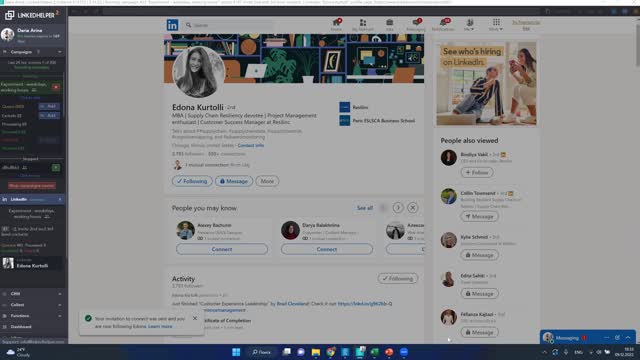Select Edona Kurtolli profile entry in sidebar
This screenshot has height=360, width=640.
pyautogui.click(x=31, y=263)
